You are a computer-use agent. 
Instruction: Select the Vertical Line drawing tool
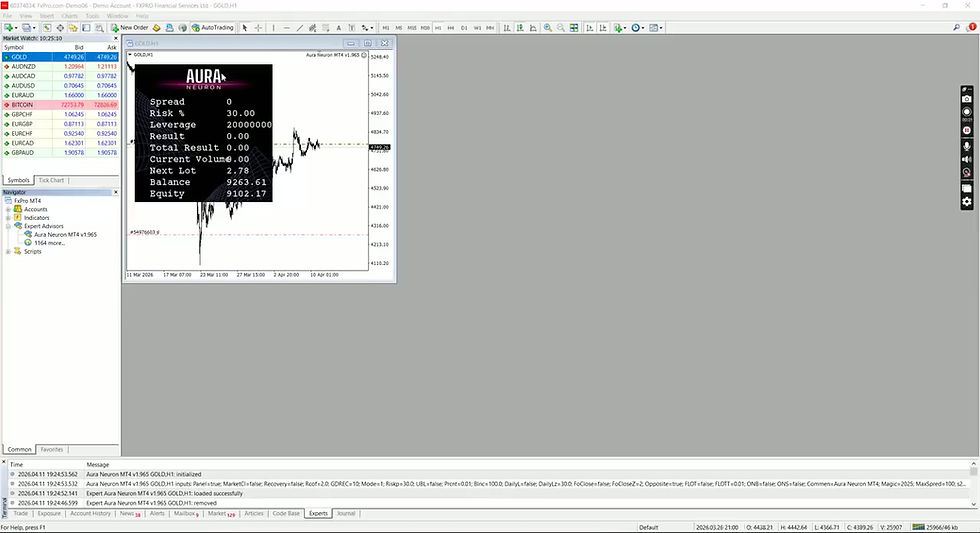point(273,27)
